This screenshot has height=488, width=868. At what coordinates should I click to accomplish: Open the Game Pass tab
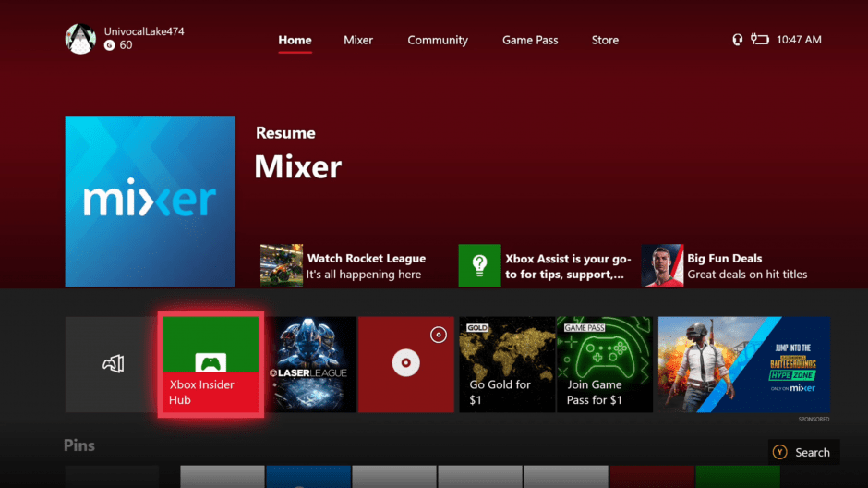tap(530, 40)
